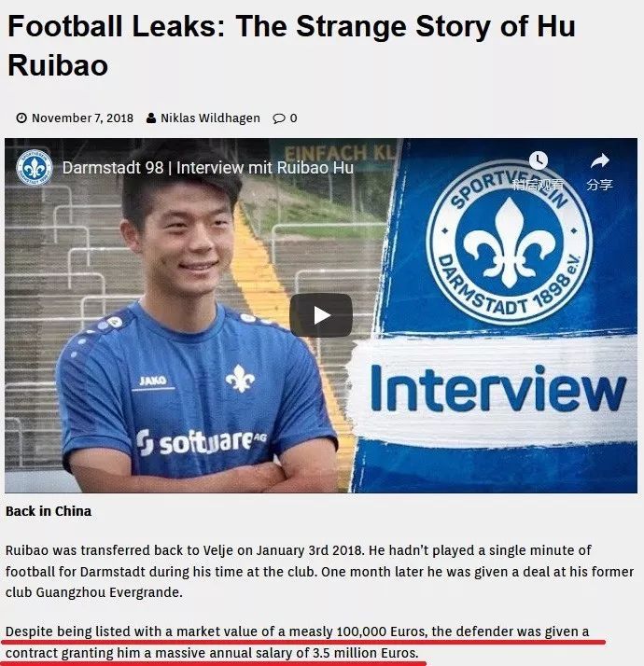
Task: Click the watch later clock icon
Action: (538, 160)
